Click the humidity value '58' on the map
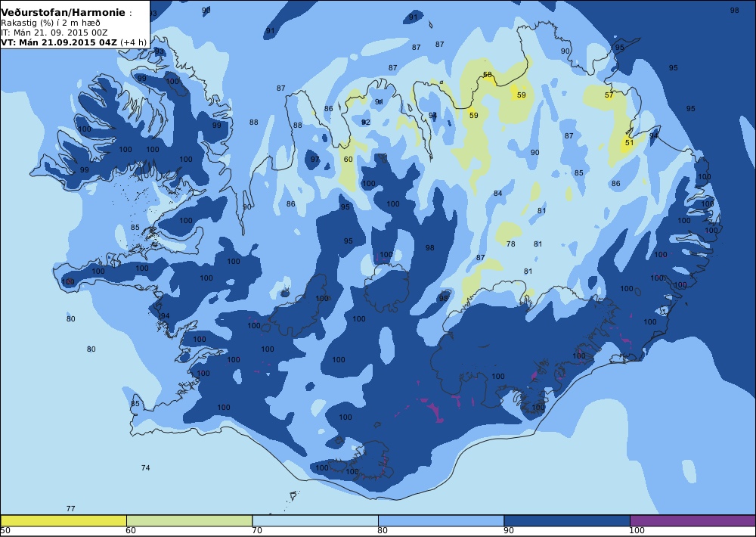Screen dimensions: 756x537 (488, 75)
